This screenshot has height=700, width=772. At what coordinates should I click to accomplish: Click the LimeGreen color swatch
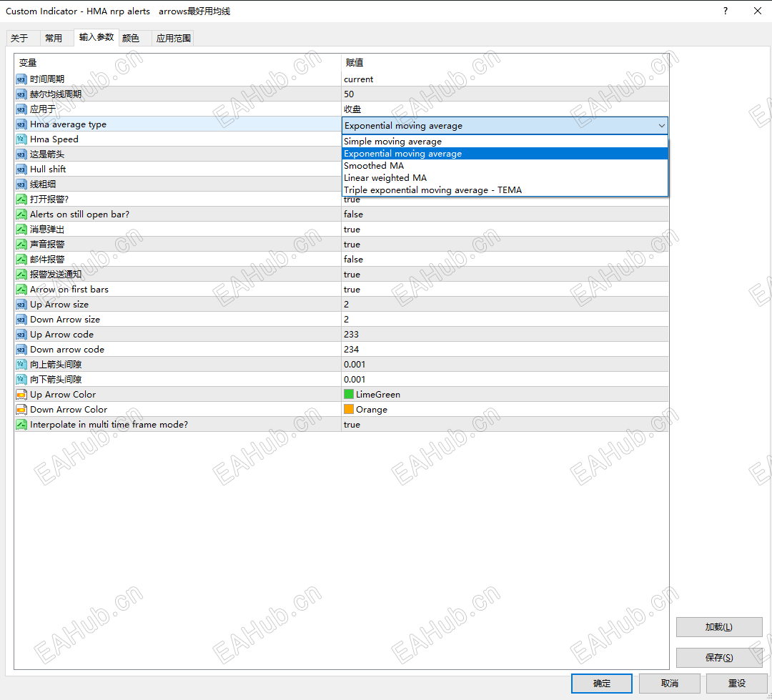click(x=349, y=394)
